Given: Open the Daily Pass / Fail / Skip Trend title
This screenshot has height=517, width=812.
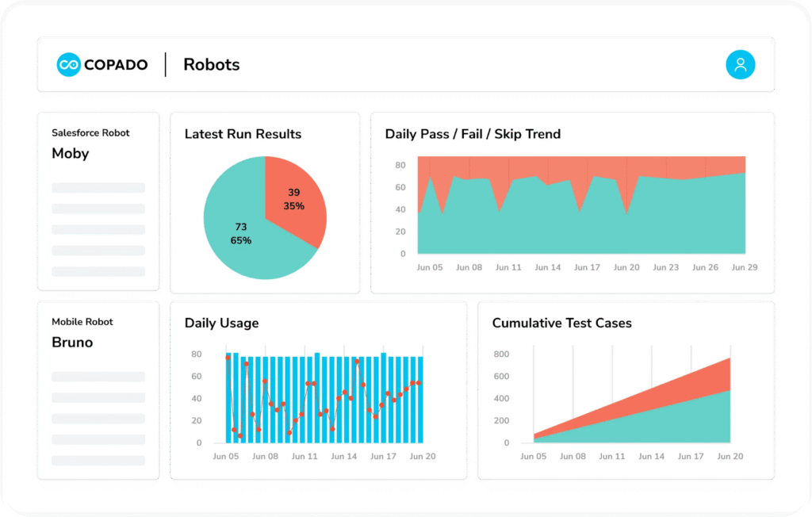Looking at the screenshot, I should tap(473, 134).
